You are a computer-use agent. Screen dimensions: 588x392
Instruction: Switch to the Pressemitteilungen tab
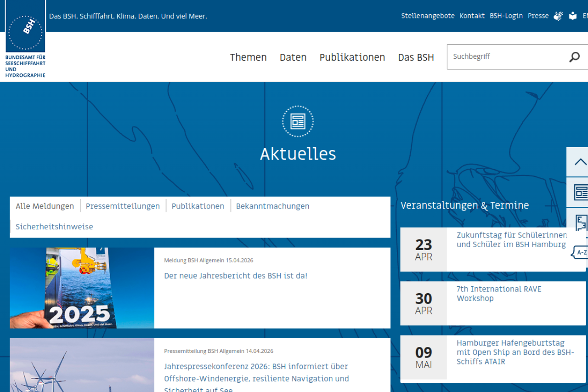click(123, 206)
